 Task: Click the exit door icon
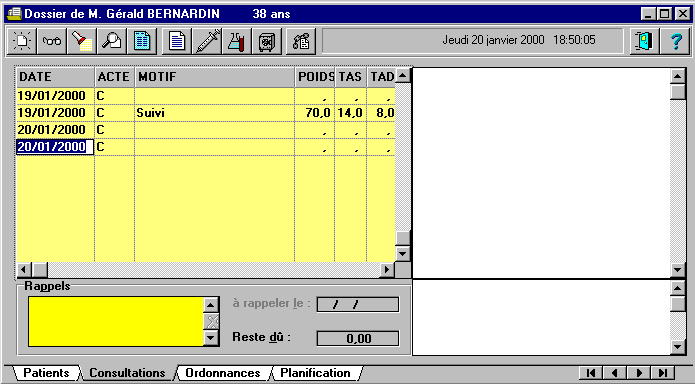coord(644,41)
